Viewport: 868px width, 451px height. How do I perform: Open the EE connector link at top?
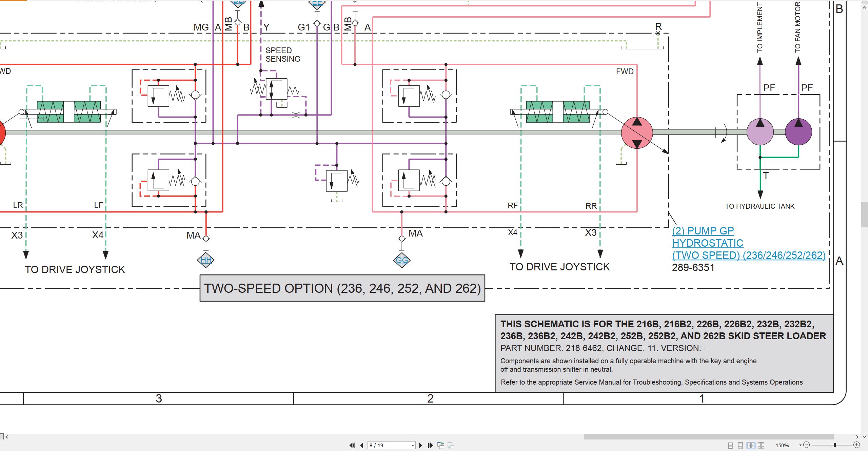point(317,3)
